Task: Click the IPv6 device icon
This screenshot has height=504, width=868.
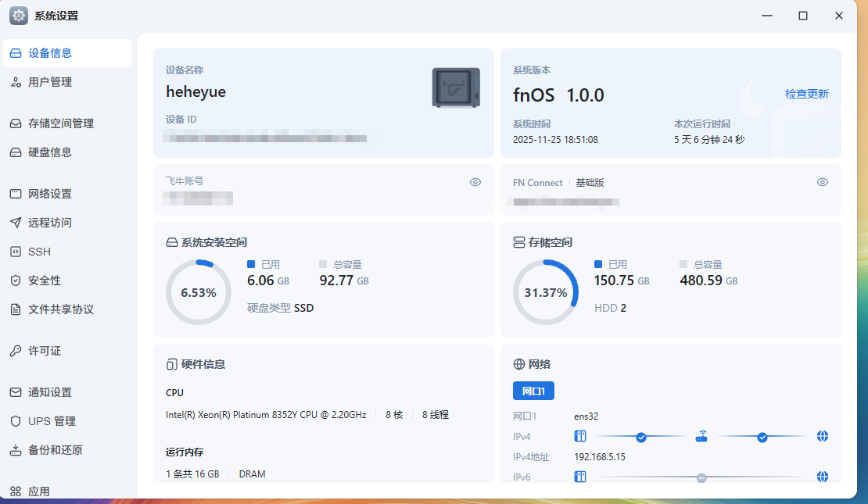Action: pos(580,477)
